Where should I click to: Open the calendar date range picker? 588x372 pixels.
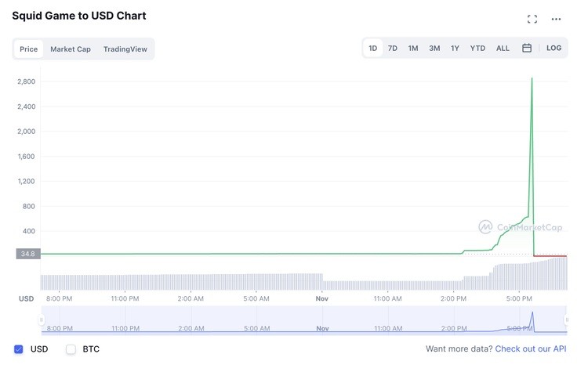click(527, 48)
